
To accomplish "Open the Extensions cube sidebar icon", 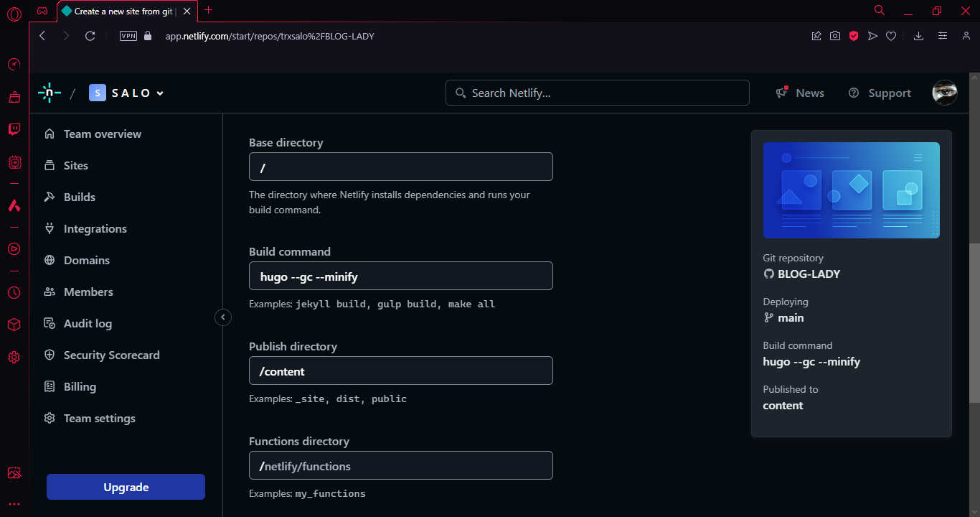I will pyautogui.click(x=14, y=325).
